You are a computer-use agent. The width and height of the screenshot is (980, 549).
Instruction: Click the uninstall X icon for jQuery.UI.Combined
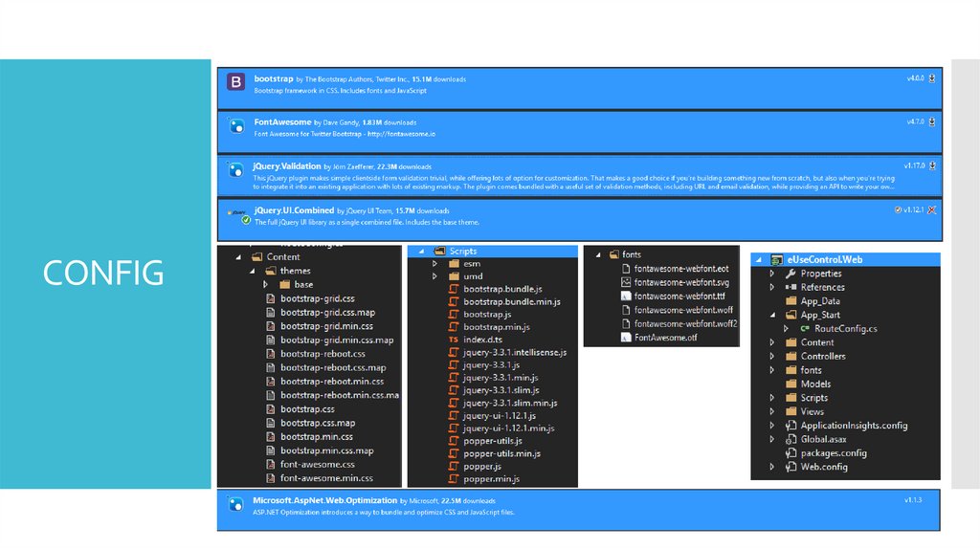(x=932, y=209)
